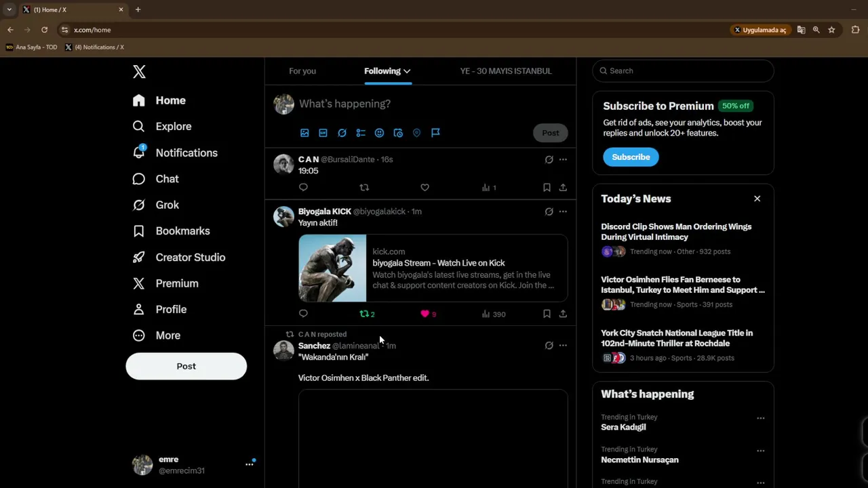Schedule the post via calendar icon
This screenshot has width=868, height=488.
(398, 133)
